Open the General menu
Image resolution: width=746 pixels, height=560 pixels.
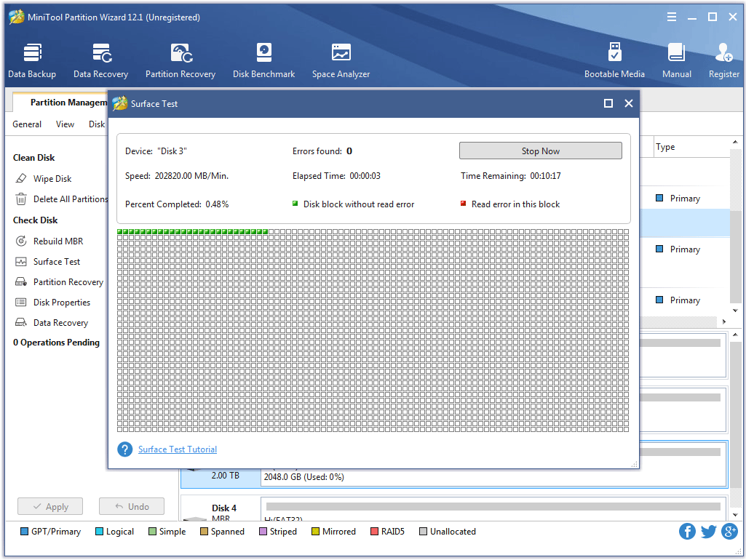27,124
